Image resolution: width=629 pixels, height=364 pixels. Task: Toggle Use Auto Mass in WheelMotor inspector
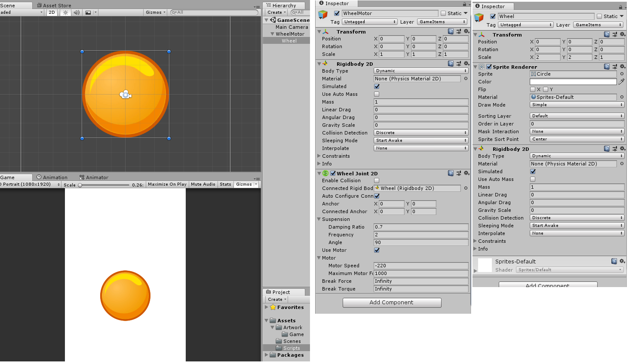(377, 94)
